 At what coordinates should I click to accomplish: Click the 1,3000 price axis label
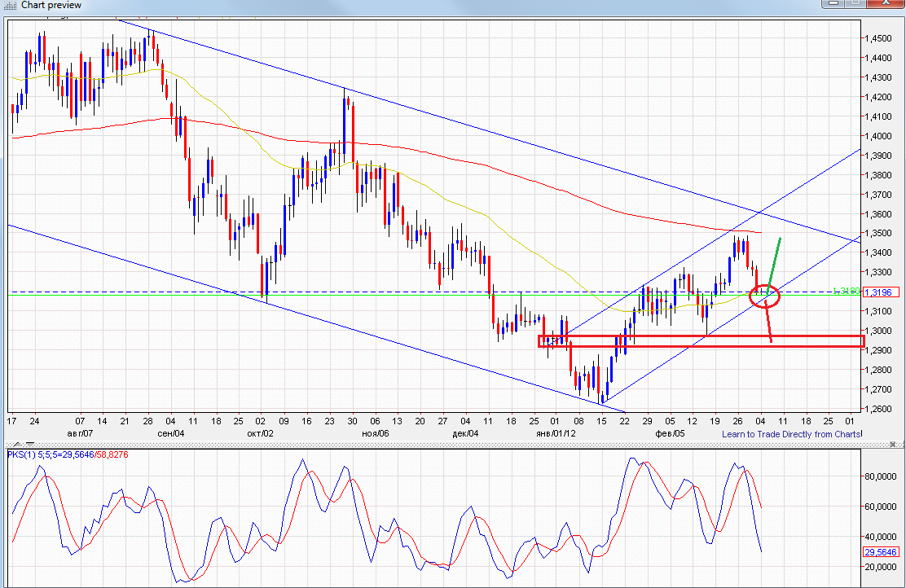point(878,331)
